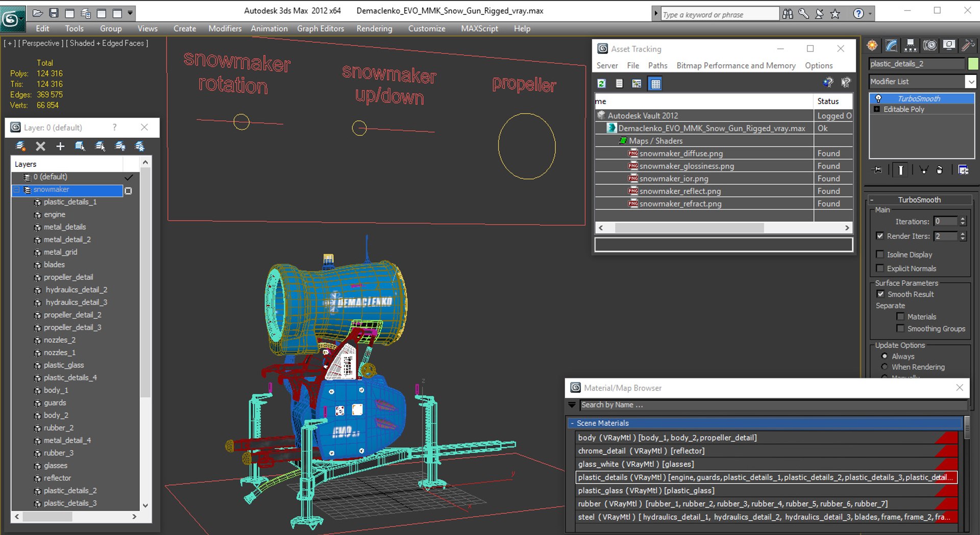
Task: Open Paths menu in Asset Tracking
Action: pyautogui.click(x=657, y=65)
